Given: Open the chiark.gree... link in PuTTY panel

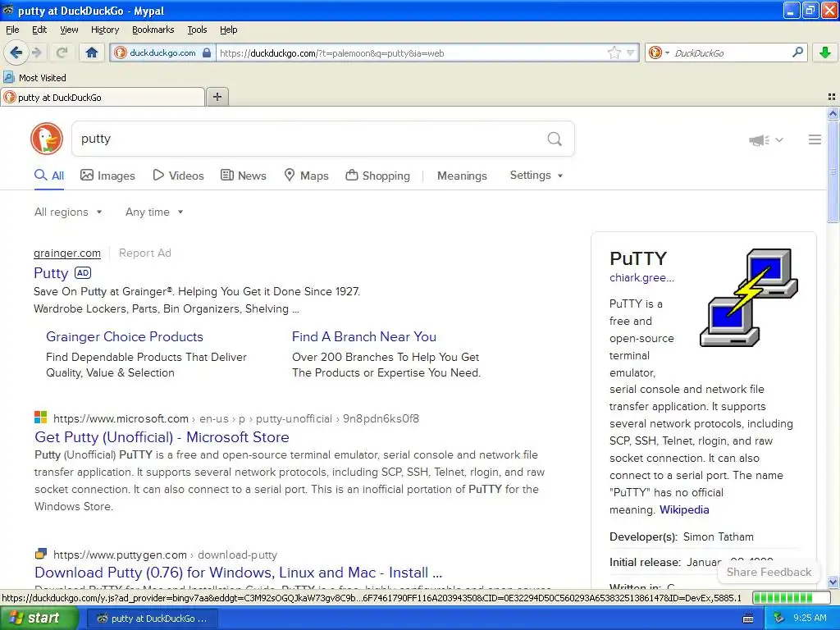Looking at the screenshot, I should tap(641, 277).
